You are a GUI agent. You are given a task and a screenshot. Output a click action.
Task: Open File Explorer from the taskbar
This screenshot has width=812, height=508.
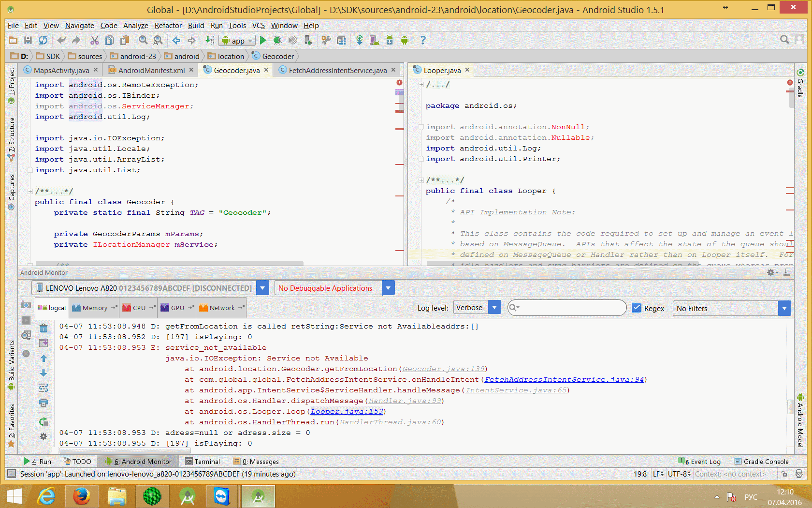coord(116,496)
